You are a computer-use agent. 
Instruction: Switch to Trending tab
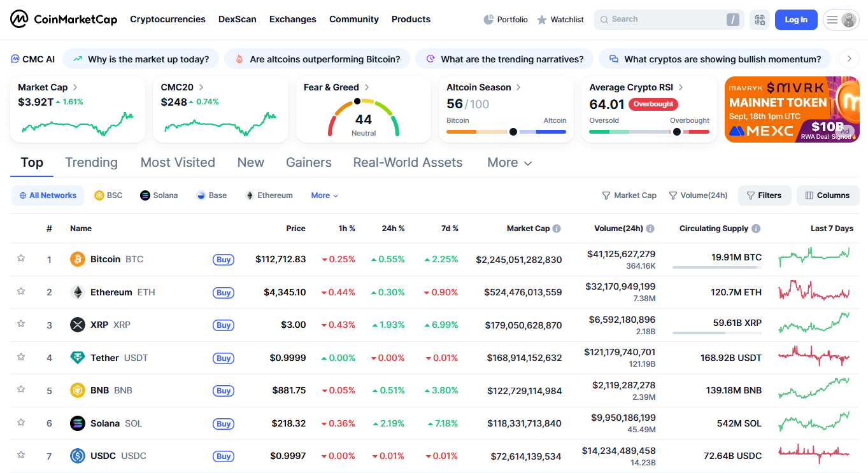pos(92,163)
